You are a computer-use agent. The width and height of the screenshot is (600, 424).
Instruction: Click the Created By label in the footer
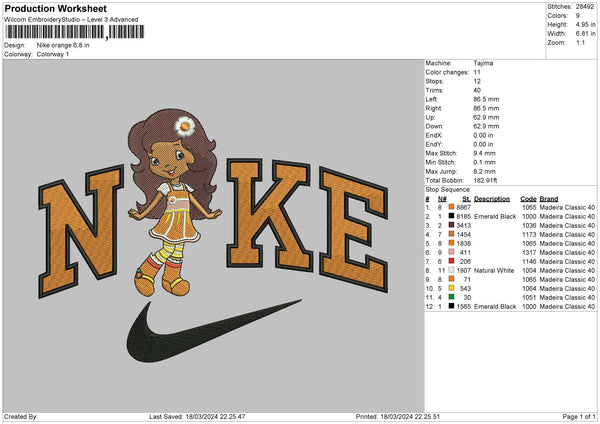click(x=21, y=416)
